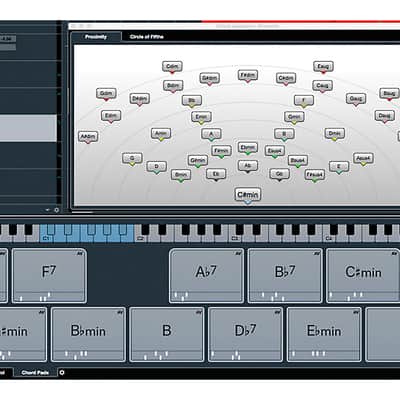Viewport: 400px width, 400px height.
Task: Toggle adaptive voicing icon on Bbmin pad
Action: (120, 312)
